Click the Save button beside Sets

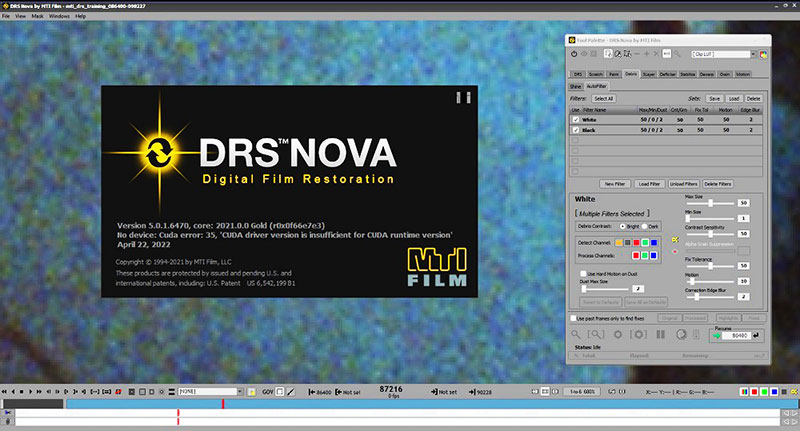click(715, 98)
